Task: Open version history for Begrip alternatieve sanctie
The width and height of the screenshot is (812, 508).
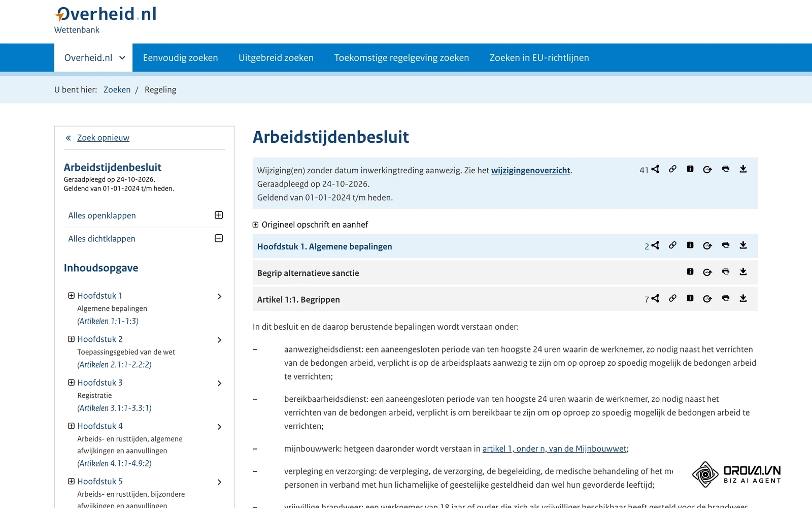Action: pyautogui.click(x=707, y=272)
